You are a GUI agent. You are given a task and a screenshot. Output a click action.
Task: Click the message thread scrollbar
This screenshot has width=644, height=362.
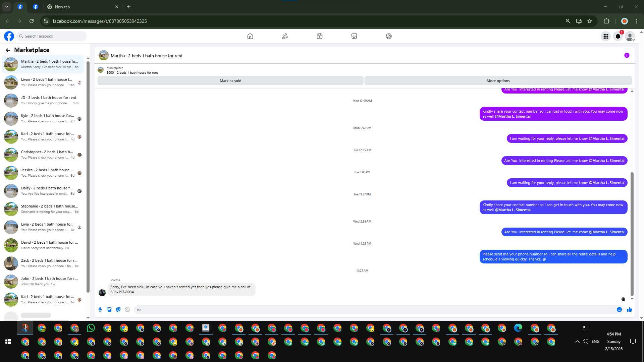(632, 234)
